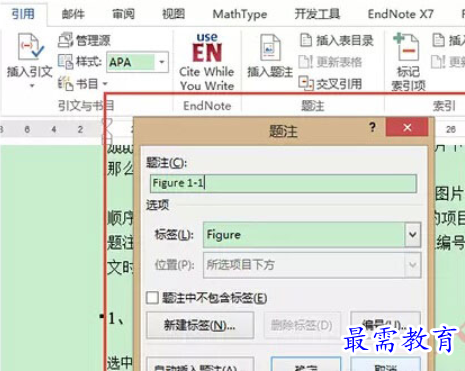Screen dimensions: 465x371
Task: Open the APA style dropdown
Action: tap(162, 62)
